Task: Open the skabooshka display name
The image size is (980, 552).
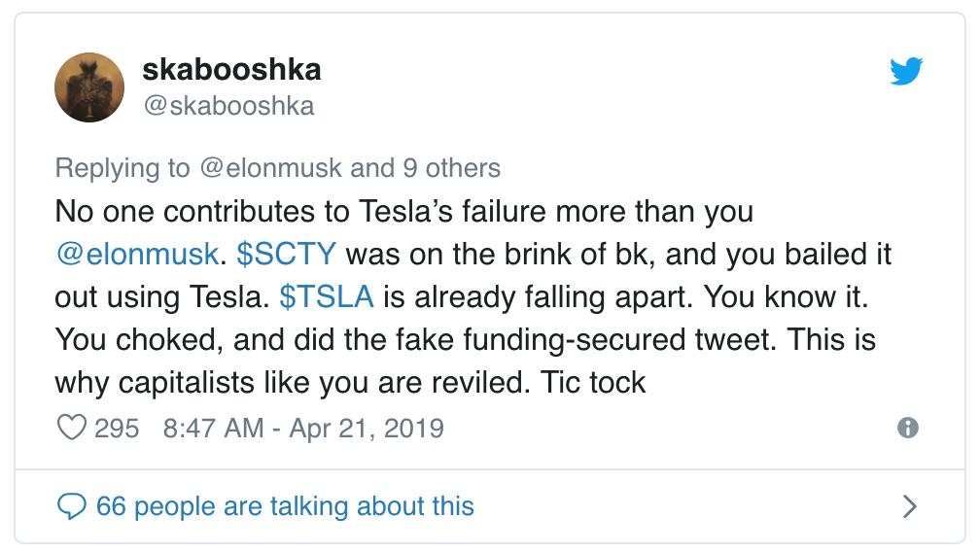Action: (231, 69)
